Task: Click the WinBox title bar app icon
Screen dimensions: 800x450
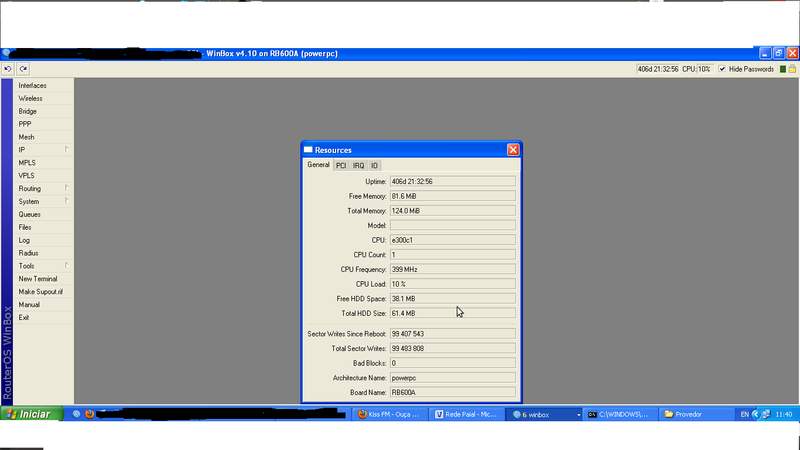Action: tap(6, 53)
